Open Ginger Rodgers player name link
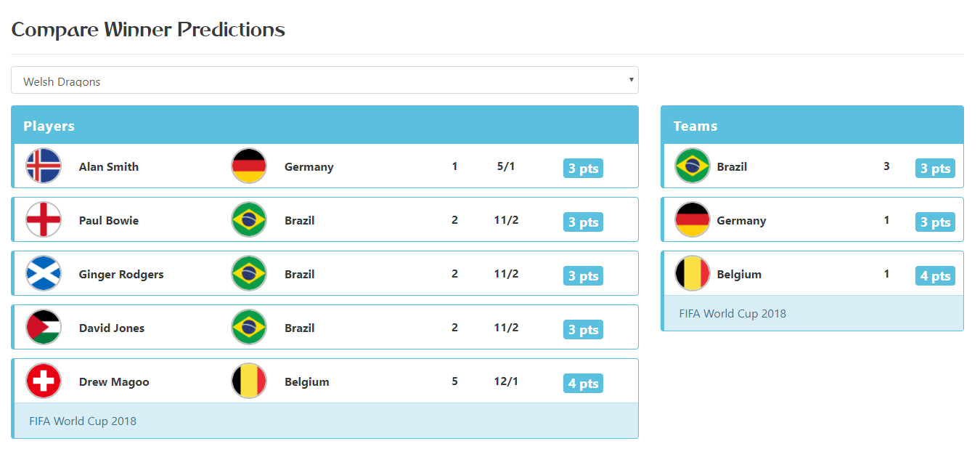980x457 pixels. (121, 274)
